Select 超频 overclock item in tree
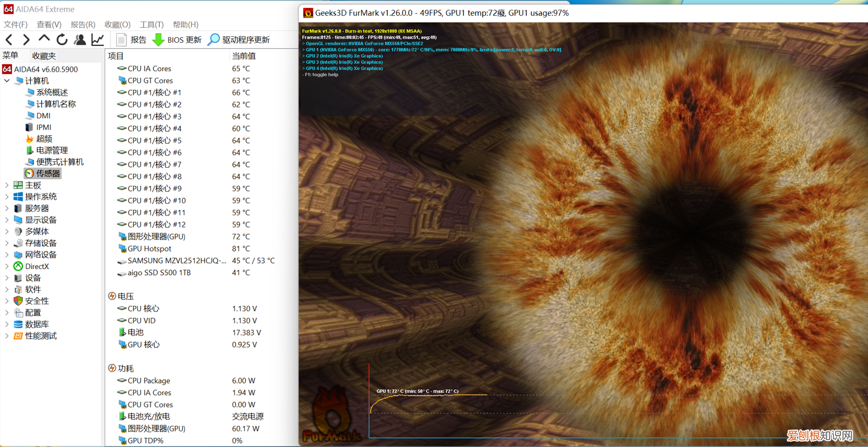The width and height of the screenshot is (868, 447). (44, 139)
